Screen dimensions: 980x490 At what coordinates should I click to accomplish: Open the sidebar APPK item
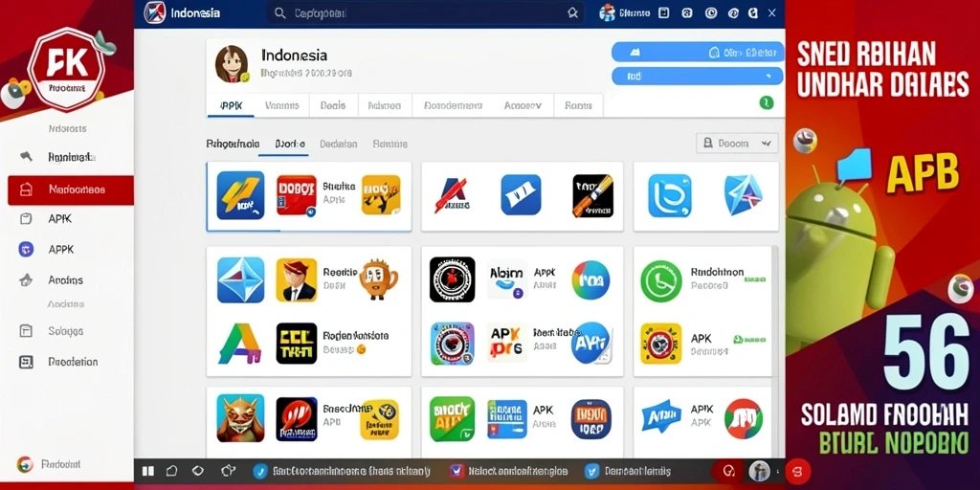[x=60, y=250]
